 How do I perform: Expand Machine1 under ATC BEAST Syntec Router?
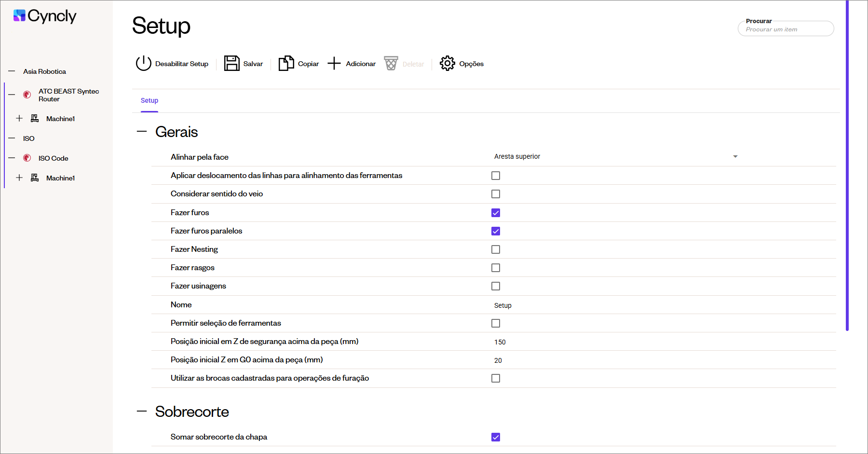19,118
